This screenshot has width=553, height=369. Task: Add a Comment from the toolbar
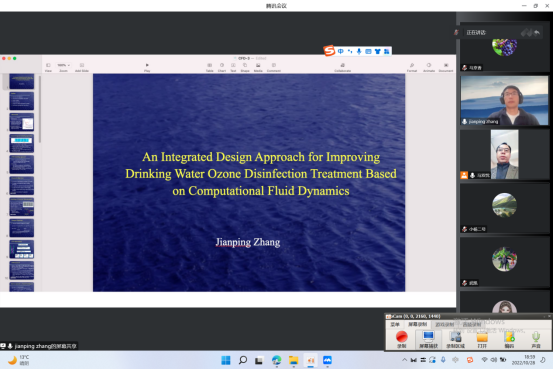[x=274, y=67]
